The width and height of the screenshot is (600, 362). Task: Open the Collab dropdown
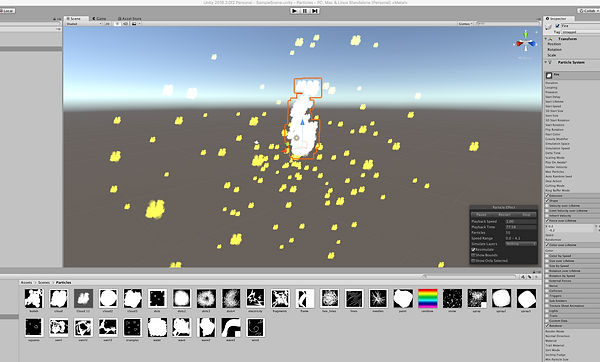pyautogui.click(x=590, y=11)
